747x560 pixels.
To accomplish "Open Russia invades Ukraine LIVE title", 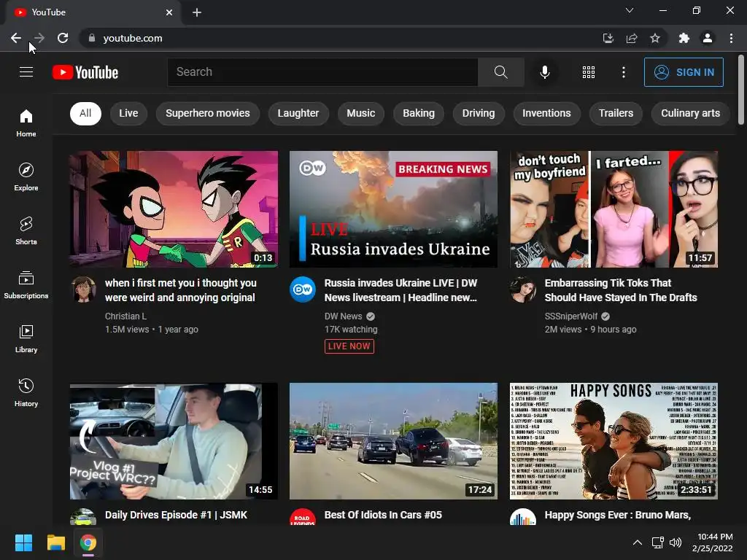I will pos(400,290).
